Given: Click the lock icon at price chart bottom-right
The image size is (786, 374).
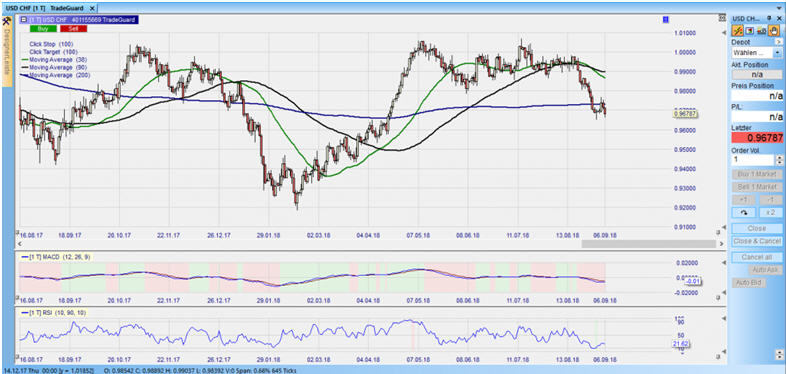Looking at the screenshot, I should click(718, 233).
